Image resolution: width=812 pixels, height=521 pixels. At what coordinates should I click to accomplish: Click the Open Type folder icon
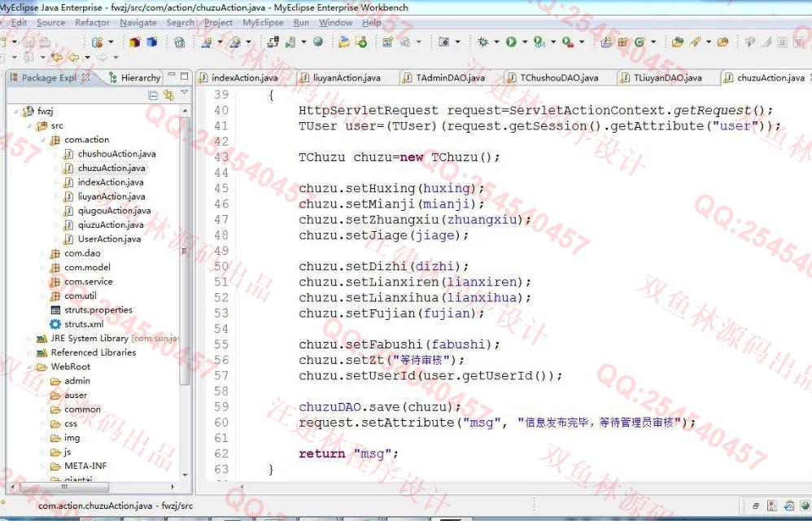(x=677, y=42)
